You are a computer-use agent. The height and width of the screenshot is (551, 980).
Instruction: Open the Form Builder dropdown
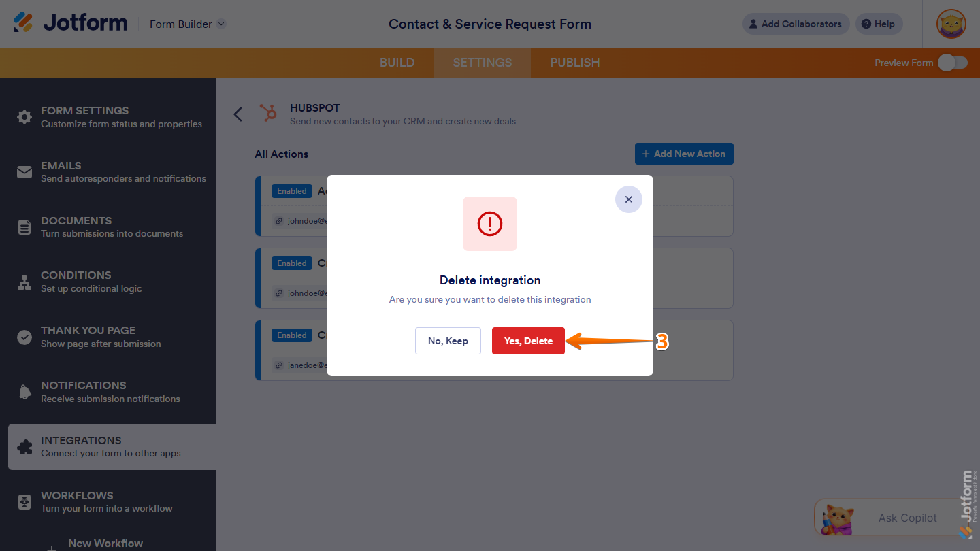[x=188, y=24]
